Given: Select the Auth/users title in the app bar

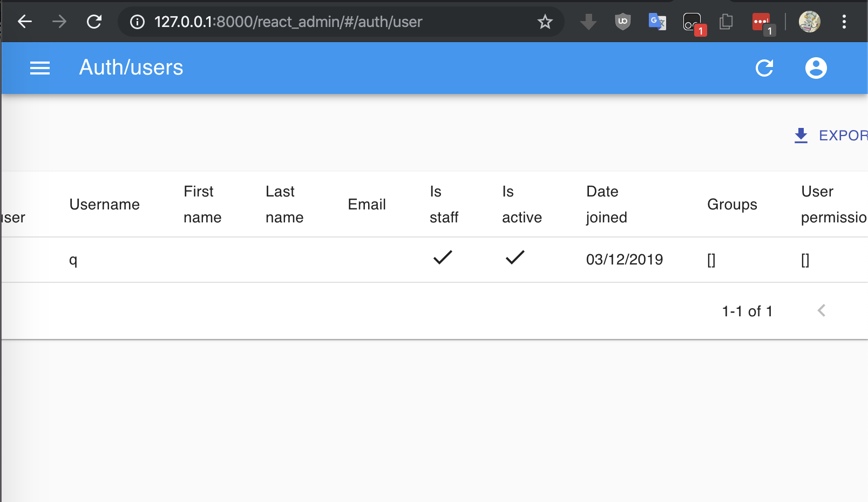Looking at the screenshot, I should click(131, 67).
